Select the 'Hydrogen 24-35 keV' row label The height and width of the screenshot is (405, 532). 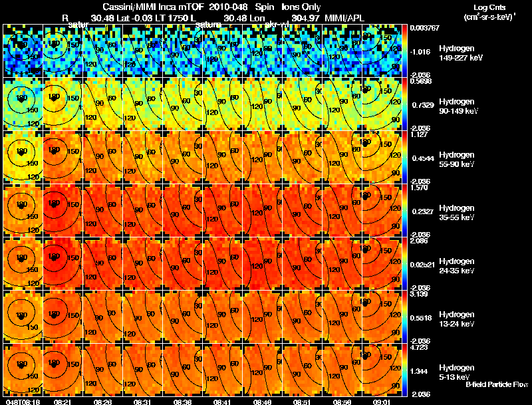(457, 266)
